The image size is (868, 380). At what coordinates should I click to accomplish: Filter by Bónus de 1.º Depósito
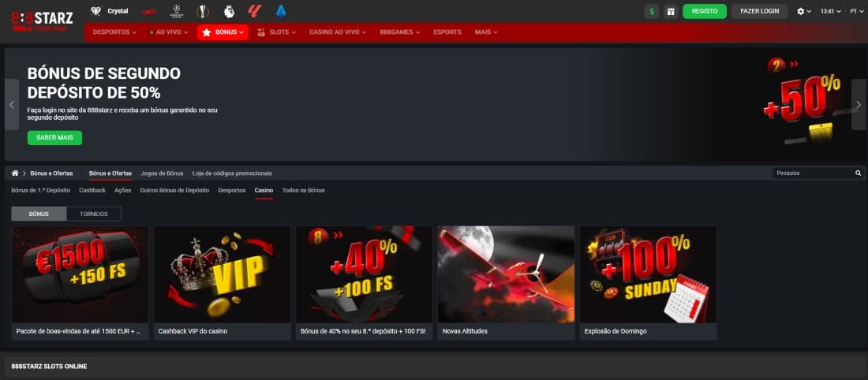click(x=41, y=190)
